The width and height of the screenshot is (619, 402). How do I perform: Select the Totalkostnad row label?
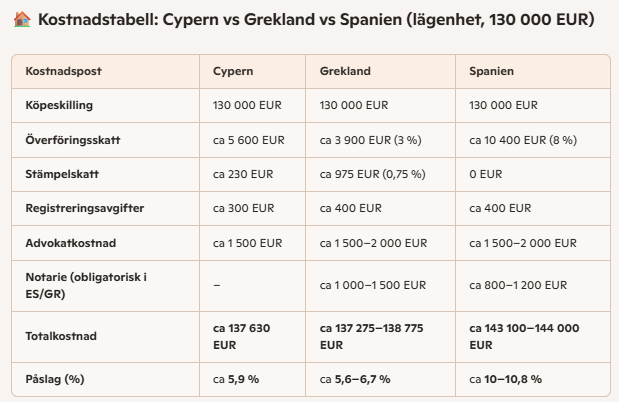coord(62,336)
